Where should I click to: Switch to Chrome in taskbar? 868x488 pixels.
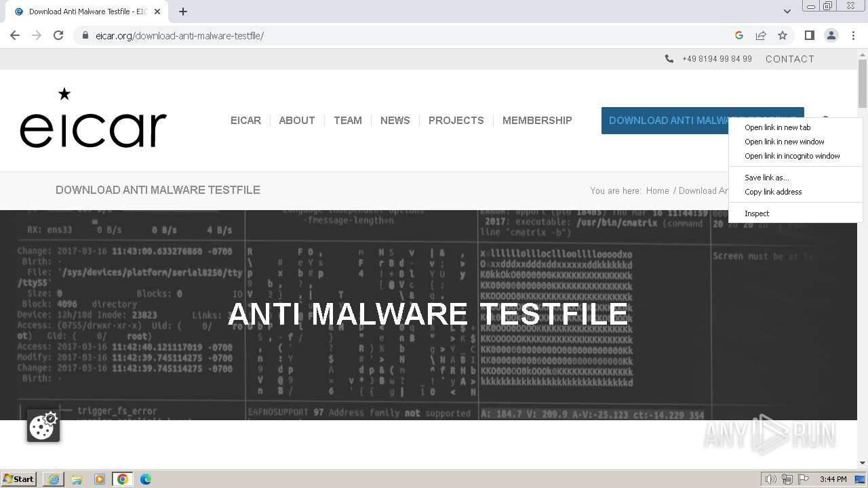(123, 479)
